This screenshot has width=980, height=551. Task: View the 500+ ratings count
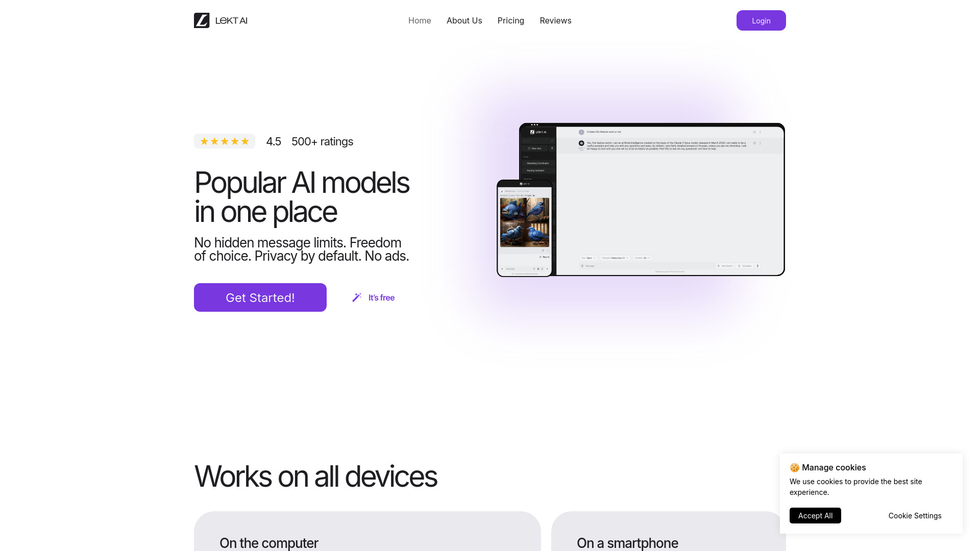point(322,141)
